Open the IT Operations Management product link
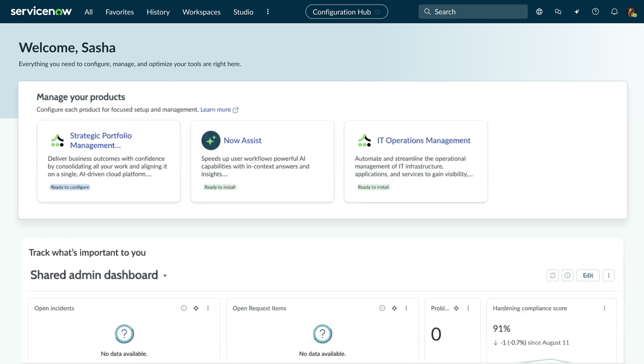This screenshot has width=644, height=364. tap(424, 140)
